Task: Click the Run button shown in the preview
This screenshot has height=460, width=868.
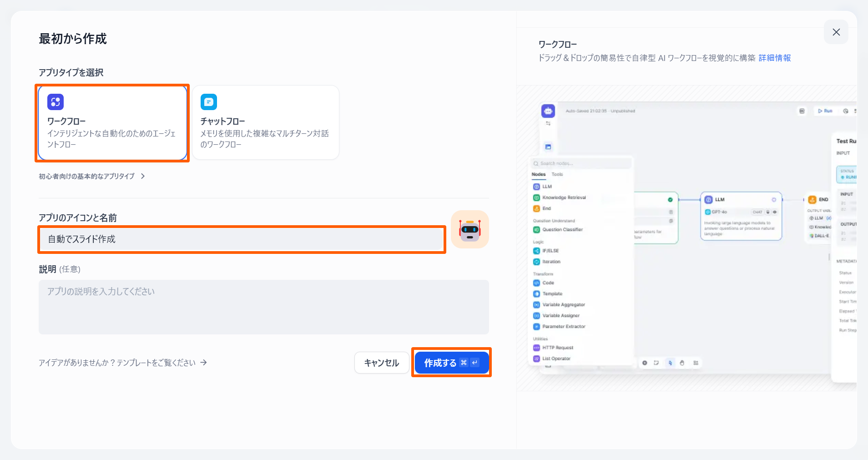Action: (825, 111)
